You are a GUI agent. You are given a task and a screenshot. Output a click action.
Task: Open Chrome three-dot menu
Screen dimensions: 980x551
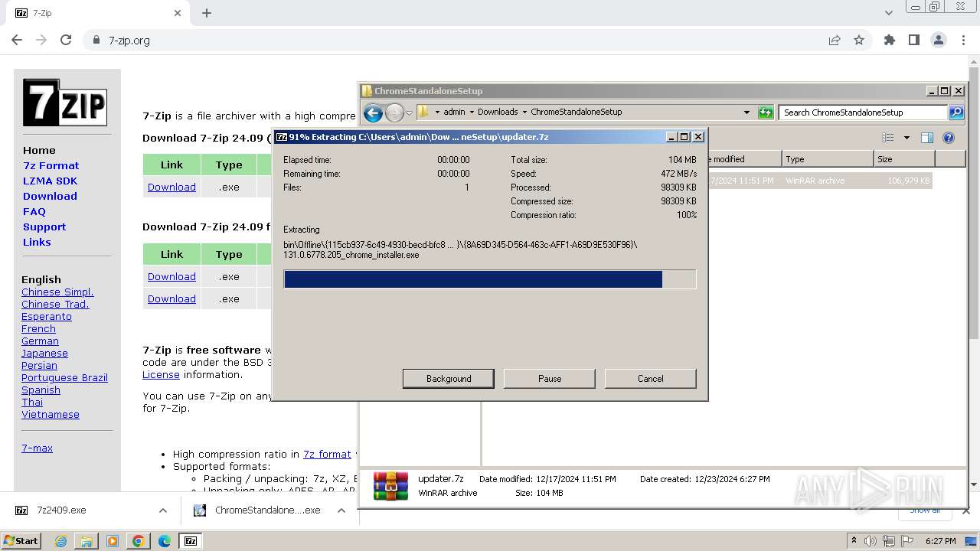(962, 41)
